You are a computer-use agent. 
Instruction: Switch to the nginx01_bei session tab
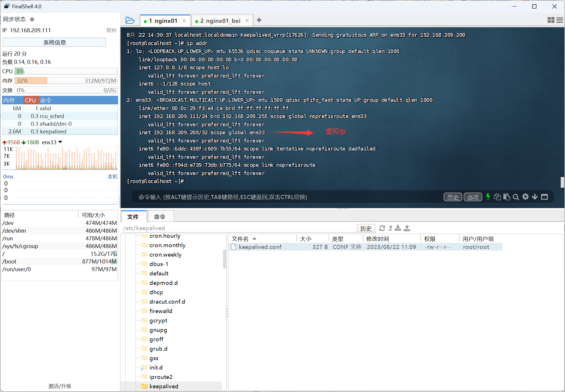222,21
